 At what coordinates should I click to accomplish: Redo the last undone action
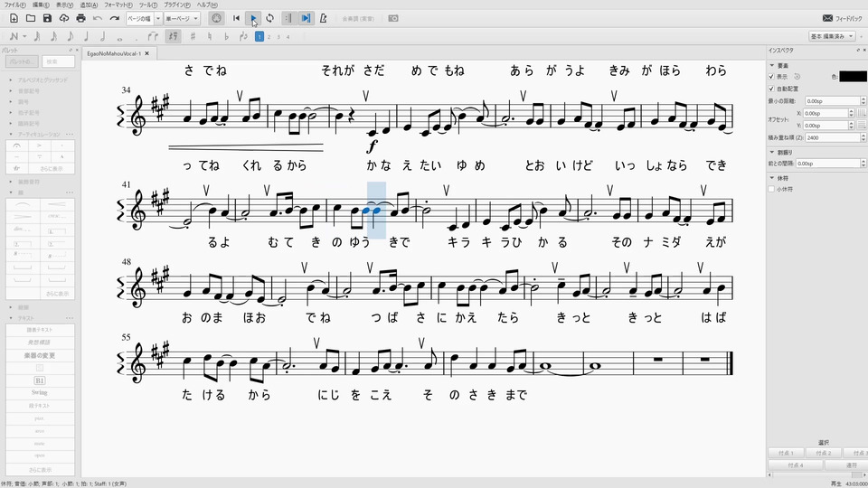pos(115,18)
